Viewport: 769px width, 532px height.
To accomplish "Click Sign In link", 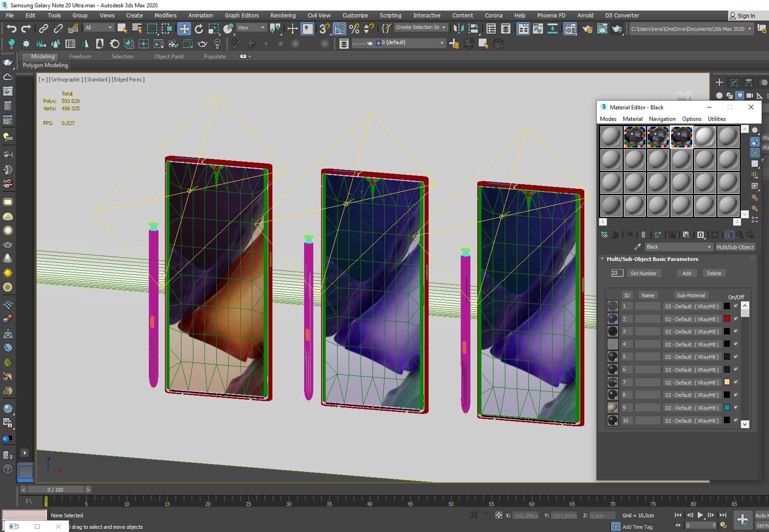I will (742, 16).
